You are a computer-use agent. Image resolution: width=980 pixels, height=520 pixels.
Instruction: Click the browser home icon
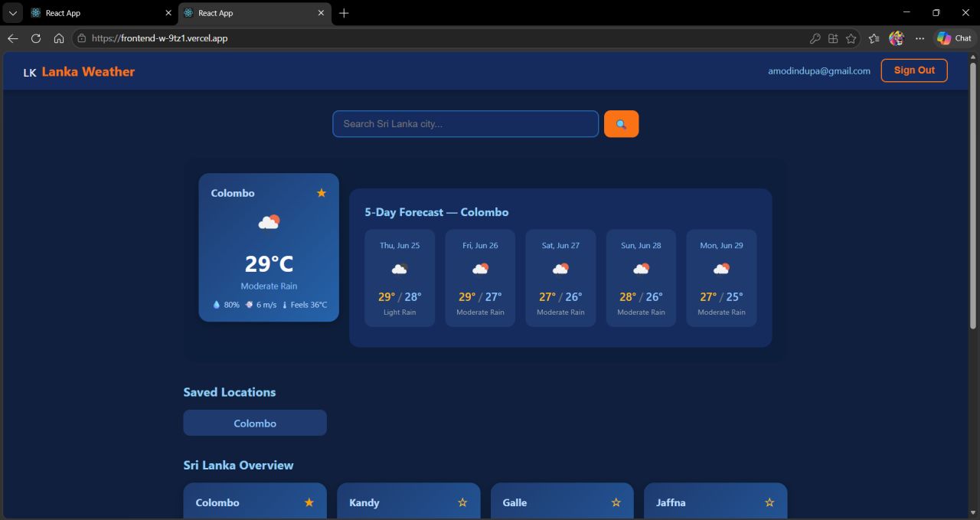tap(59, 38)
